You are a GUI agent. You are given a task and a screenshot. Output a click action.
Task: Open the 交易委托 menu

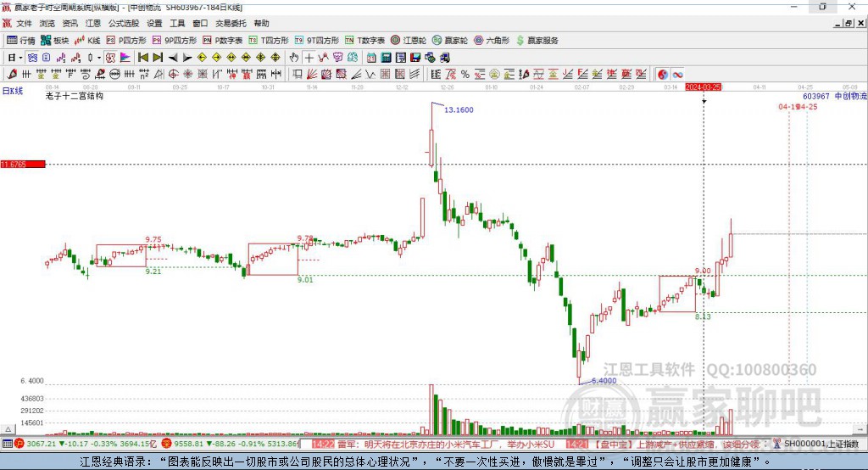(231, 23)
